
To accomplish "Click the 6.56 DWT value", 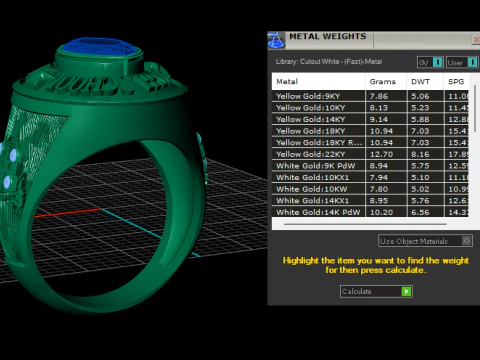I will pyautogui.click(x=420, y=212).
